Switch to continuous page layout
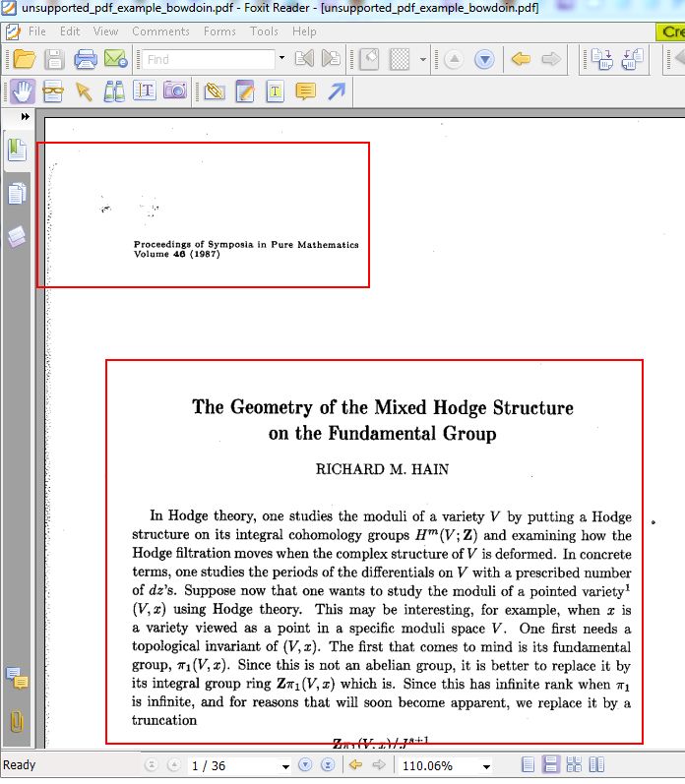The image size is (685, 784). [x=550, y=764]
